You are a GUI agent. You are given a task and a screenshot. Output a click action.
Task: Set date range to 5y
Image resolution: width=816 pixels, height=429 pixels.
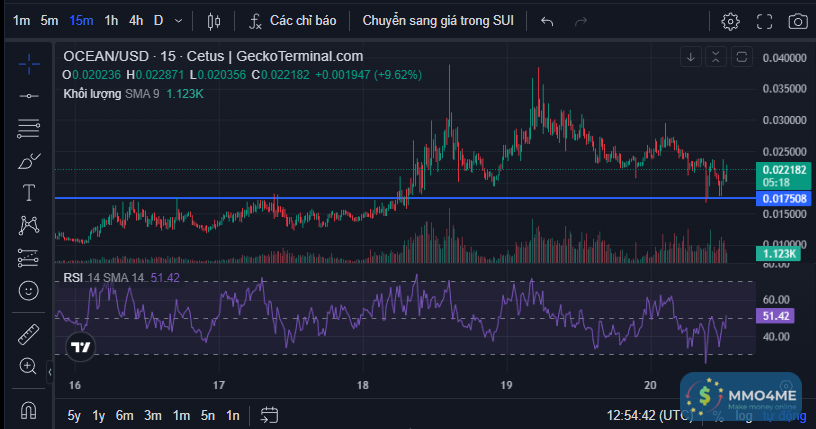pos(74,415)
